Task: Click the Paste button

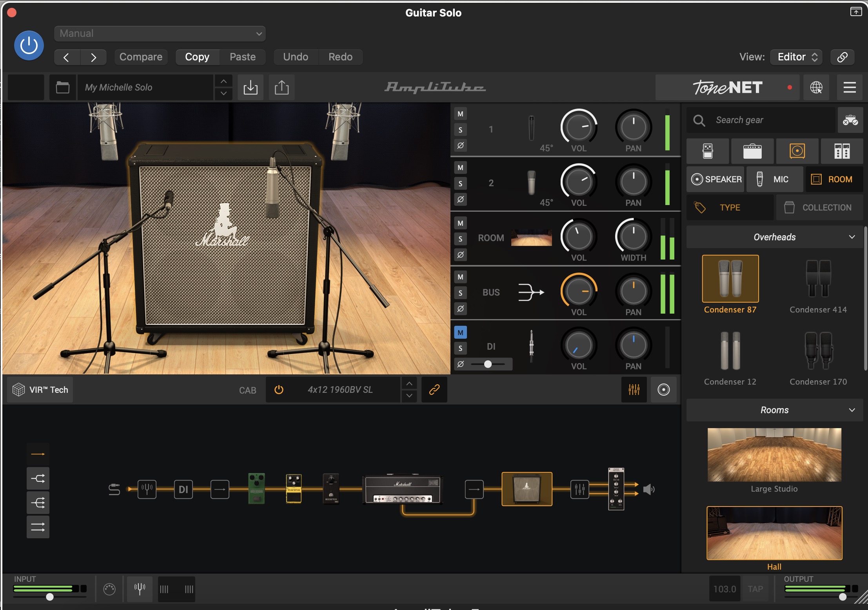Action: (x=243, y=57)
